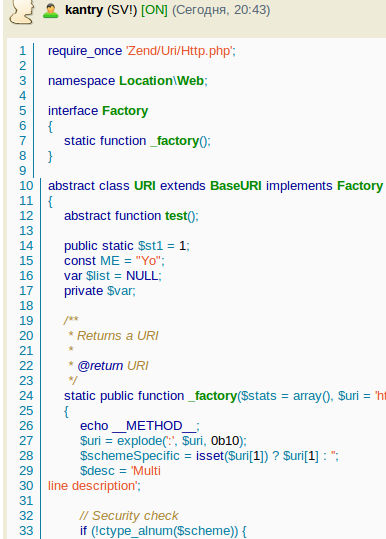
Task: Click implements Factory on line 10
Action: pyautogui.click(x=324, y=186)
